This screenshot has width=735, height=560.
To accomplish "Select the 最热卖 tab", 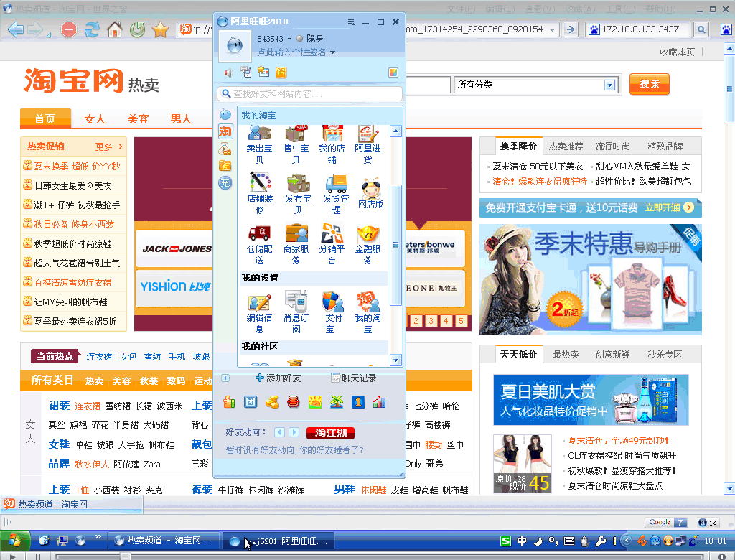I will [566, 355].
